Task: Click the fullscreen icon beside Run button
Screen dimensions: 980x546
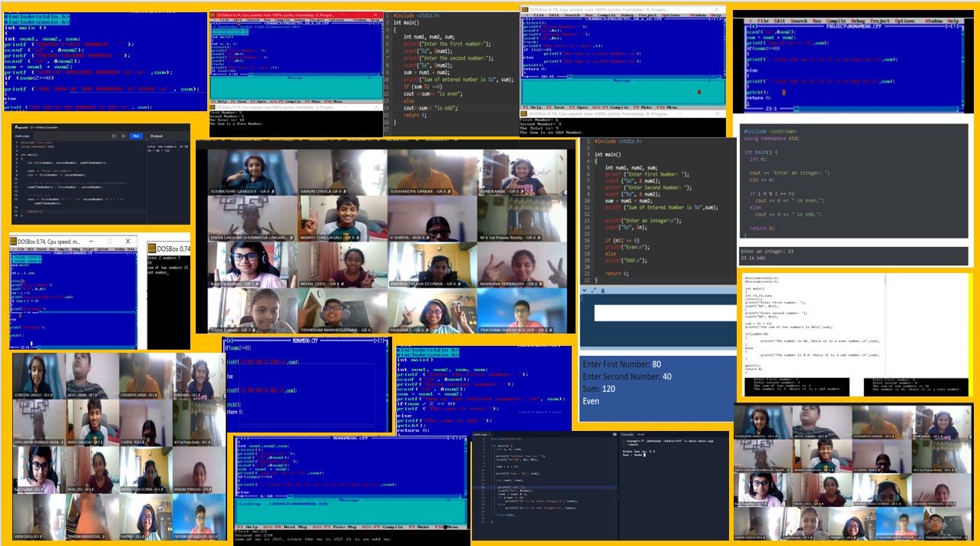Action: 114,136
